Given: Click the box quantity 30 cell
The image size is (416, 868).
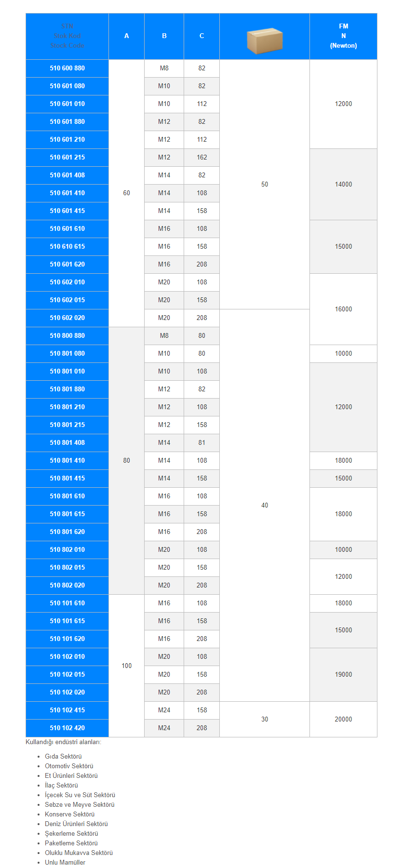Looking at the screenshot, I should 265,720.
